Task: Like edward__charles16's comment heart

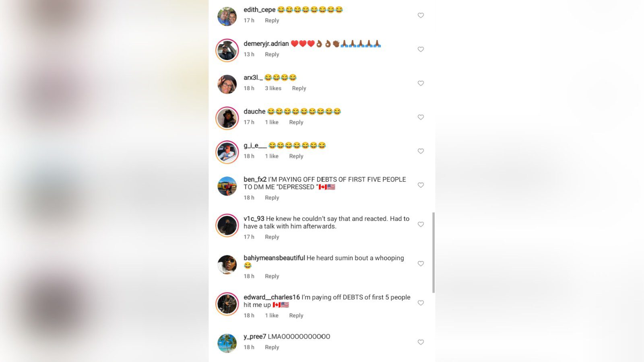Action: (421, 303)
